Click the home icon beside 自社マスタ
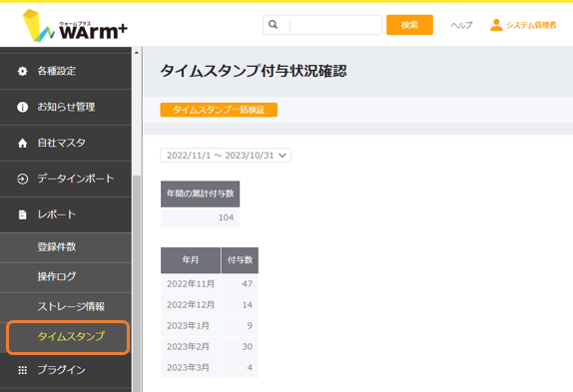This screenshot has width=573, height=392. (x=23, y=143)
